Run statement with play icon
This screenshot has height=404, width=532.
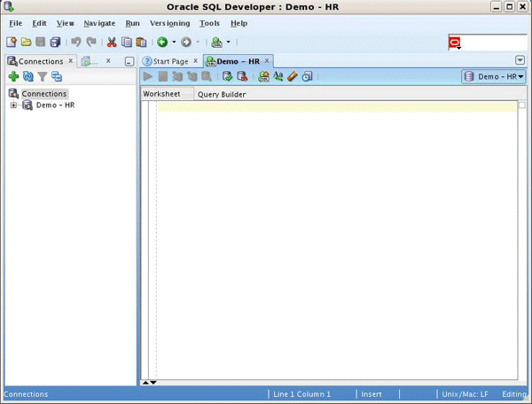148,76
